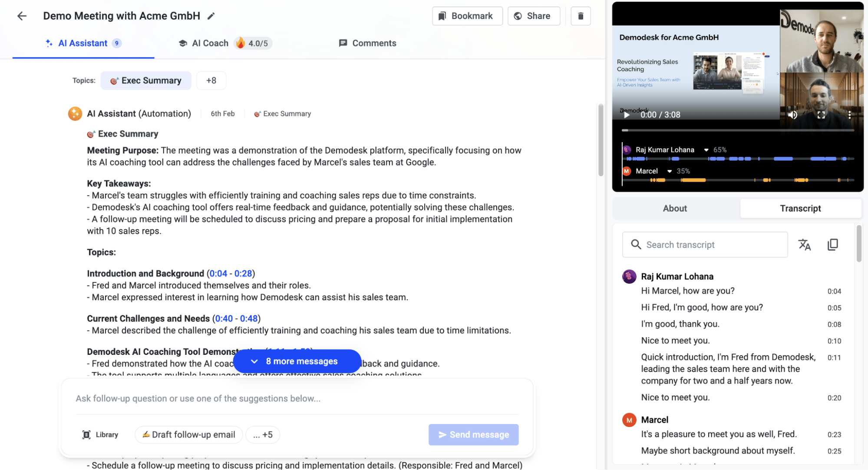Image resolution: width=868 pixels, height=470 pixels.
Task: Edit the meeting title with the pencil icon
Action: 211,16
